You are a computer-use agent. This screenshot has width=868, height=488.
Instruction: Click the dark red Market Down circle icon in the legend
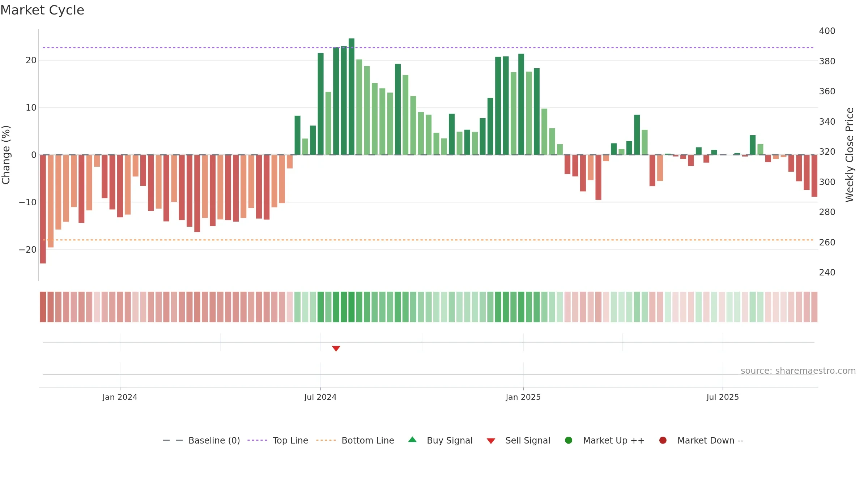[663, 440]
